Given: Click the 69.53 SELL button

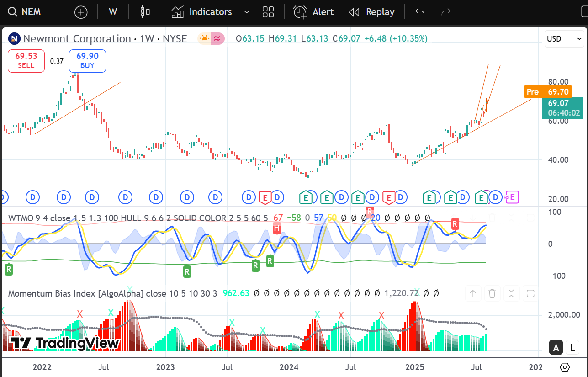Looking at the screenshot, I should [x=26, y=61].
